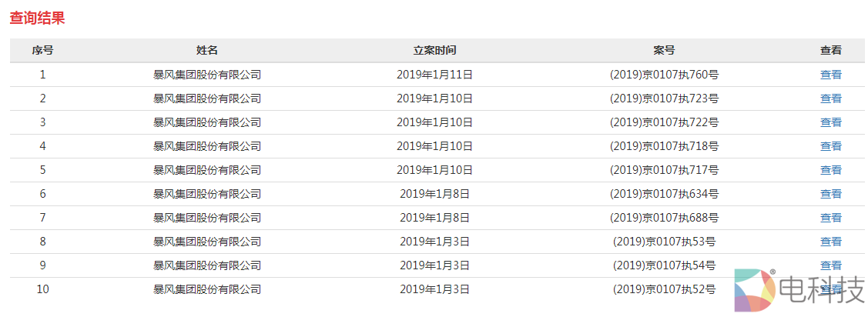Select company name in row 10

[207, 289]
